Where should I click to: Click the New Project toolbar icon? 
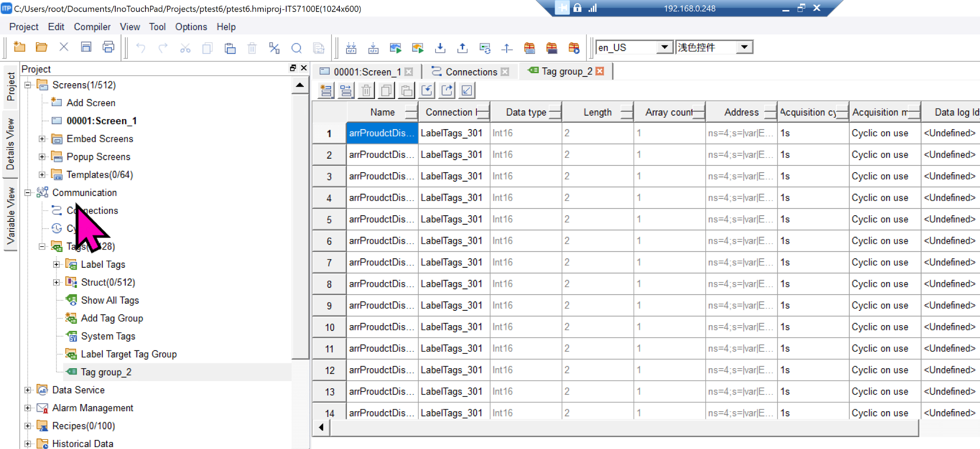pyautogui.click(x=19, y=47)
